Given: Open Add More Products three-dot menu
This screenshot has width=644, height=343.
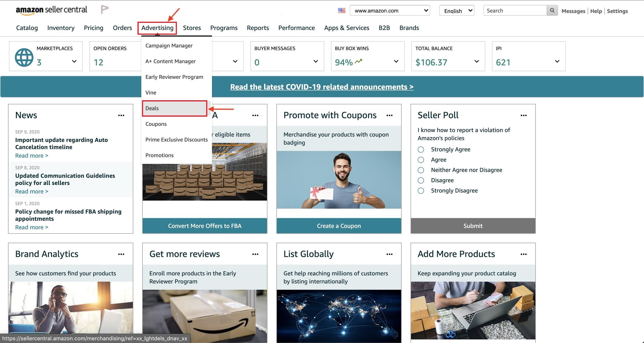Looking at the screenshot, I should pos(524,254).
